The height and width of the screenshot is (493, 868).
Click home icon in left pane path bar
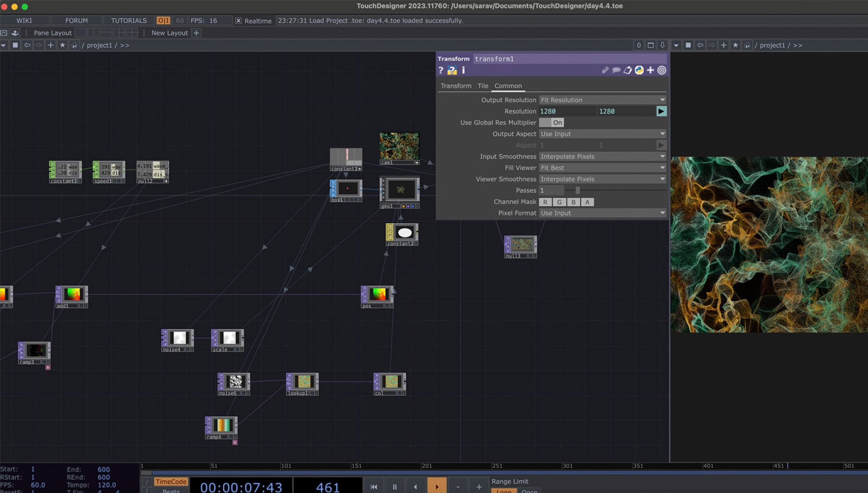(x=74, y=45)
